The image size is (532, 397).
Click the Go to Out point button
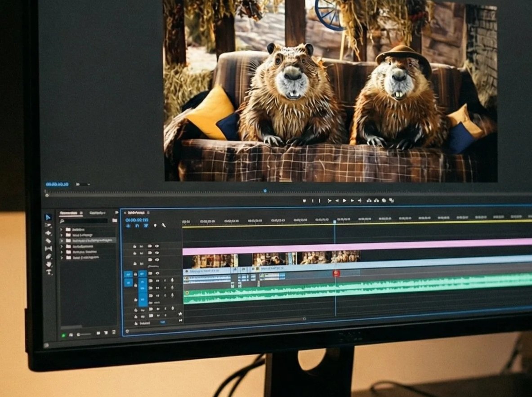tap(359, 201)
